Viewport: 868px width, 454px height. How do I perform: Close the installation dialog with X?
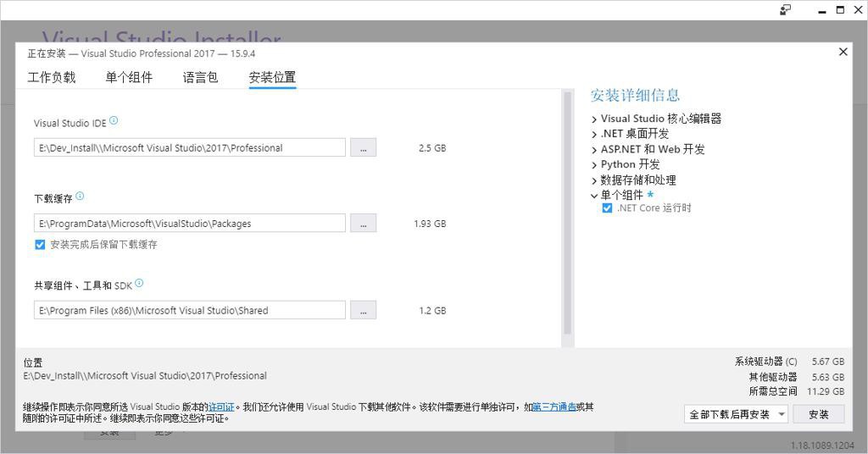coord(843,52)
